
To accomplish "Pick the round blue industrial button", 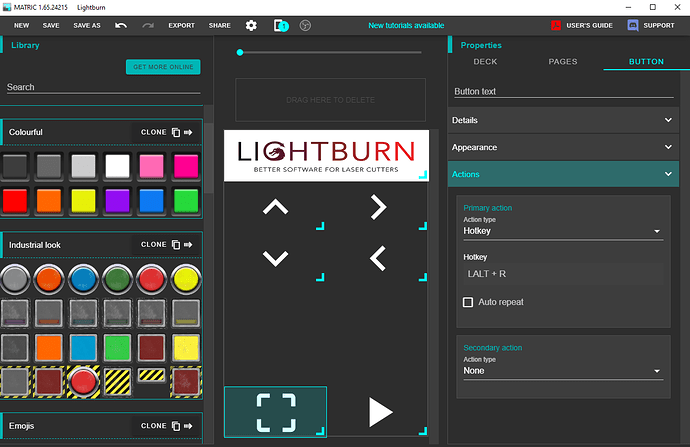I will pyautogui.click(x=83, y=279).
